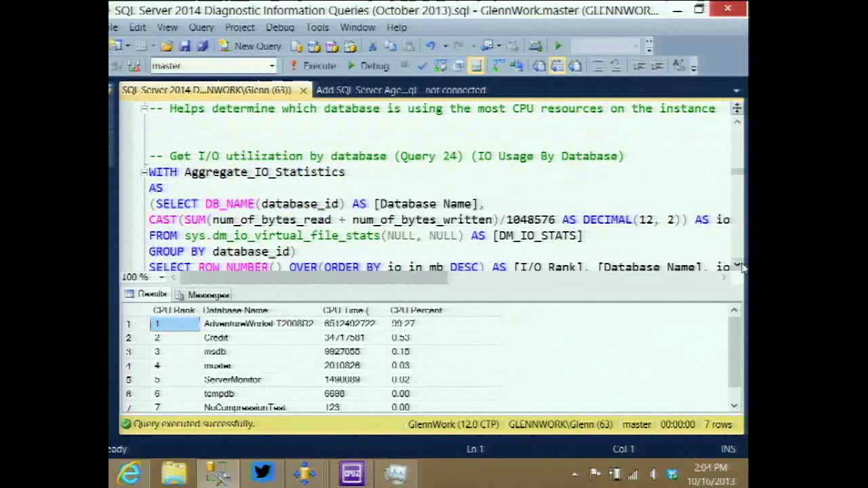Viewport: 868px width, 488px height.
Task: Select the 'Credit' database name cell
Action: click(260, 338)
